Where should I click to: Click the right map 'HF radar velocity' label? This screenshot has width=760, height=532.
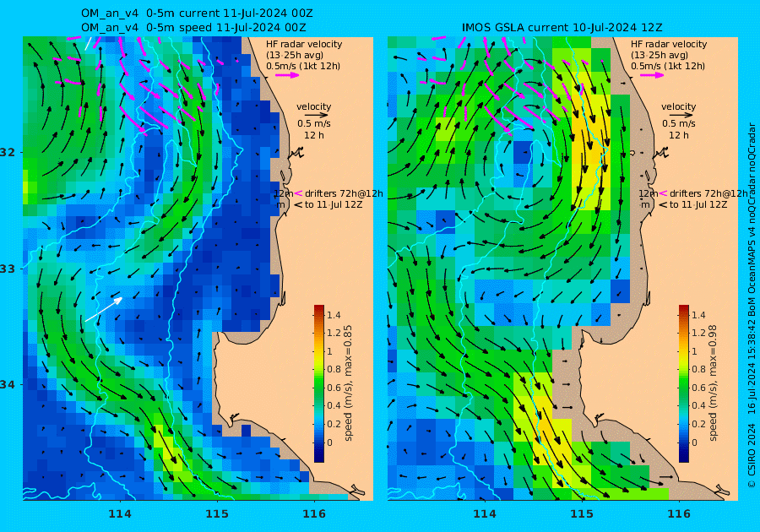pos(669,44)
